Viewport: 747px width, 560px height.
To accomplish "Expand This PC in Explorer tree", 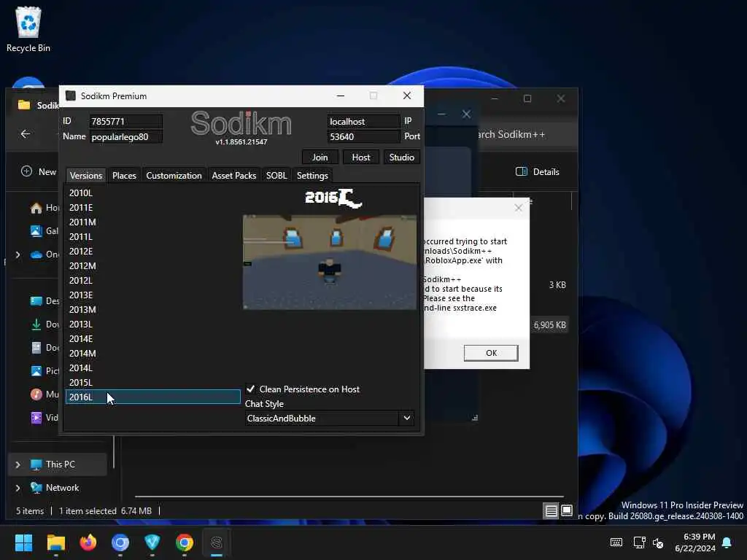I will (18, 464).
